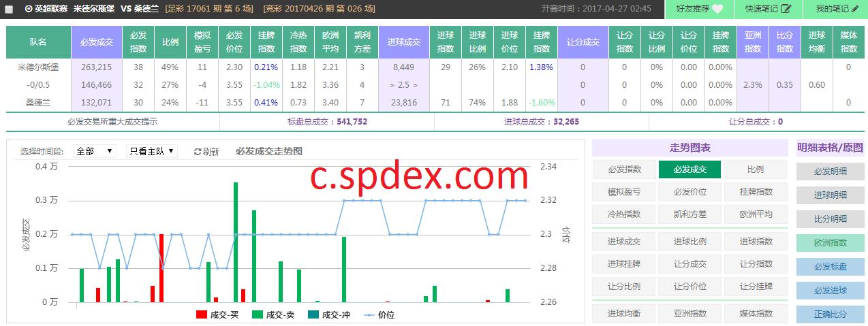Open the blue 必发标盘 button
868x326 pixels.
point(831,266)
